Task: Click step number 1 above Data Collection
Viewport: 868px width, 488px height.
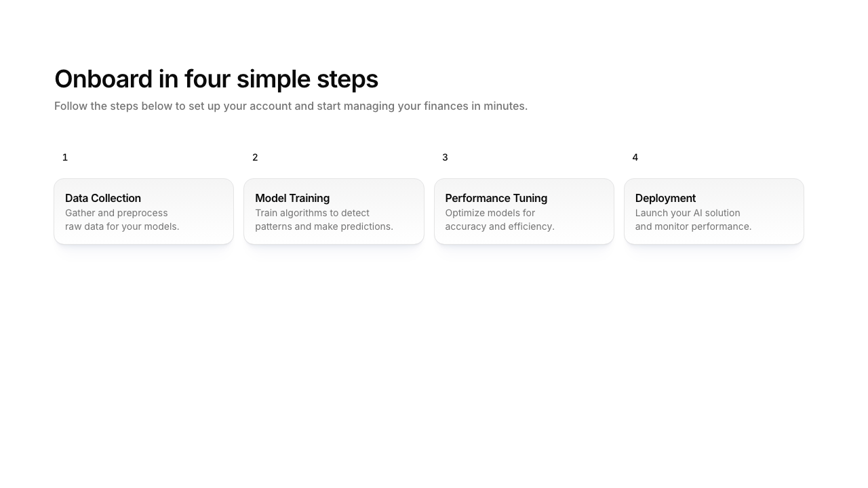Action: (x=65, y=157)
